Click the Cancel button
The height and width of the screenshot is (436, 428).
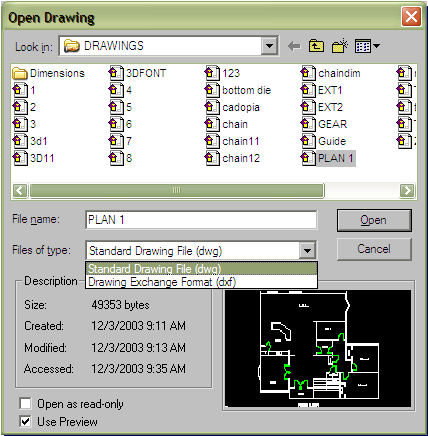click(x=374, y=249)
